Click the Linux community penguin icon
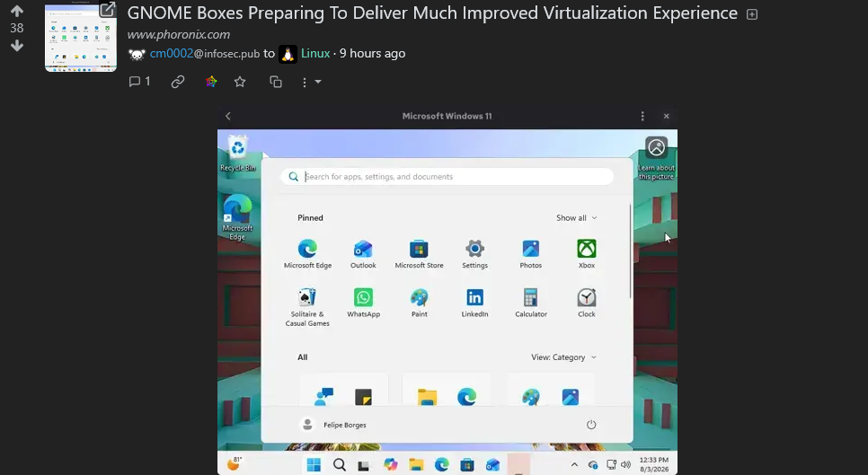 click(x=288, y=54)
